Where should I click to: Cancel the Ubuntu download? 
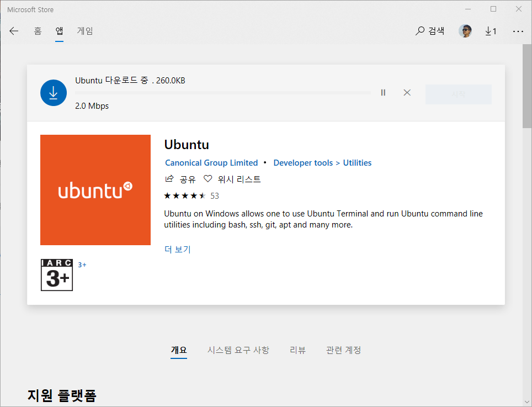click(407, 93)
